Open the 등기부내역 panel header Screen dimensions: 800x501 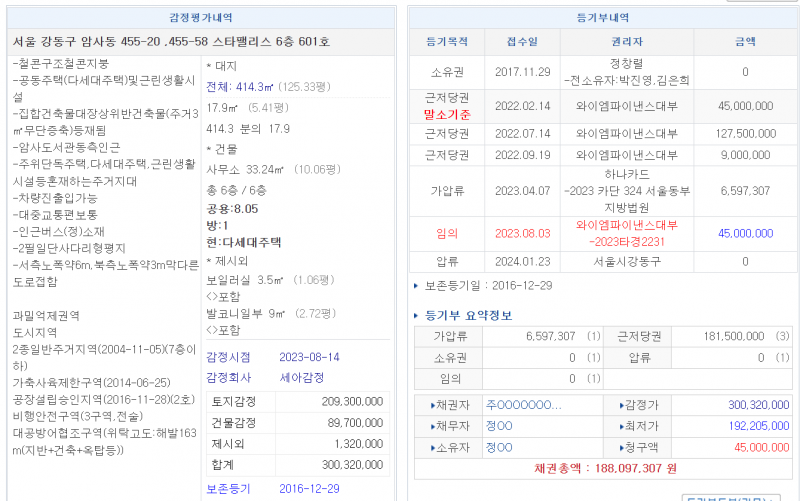tap(603, 17)
